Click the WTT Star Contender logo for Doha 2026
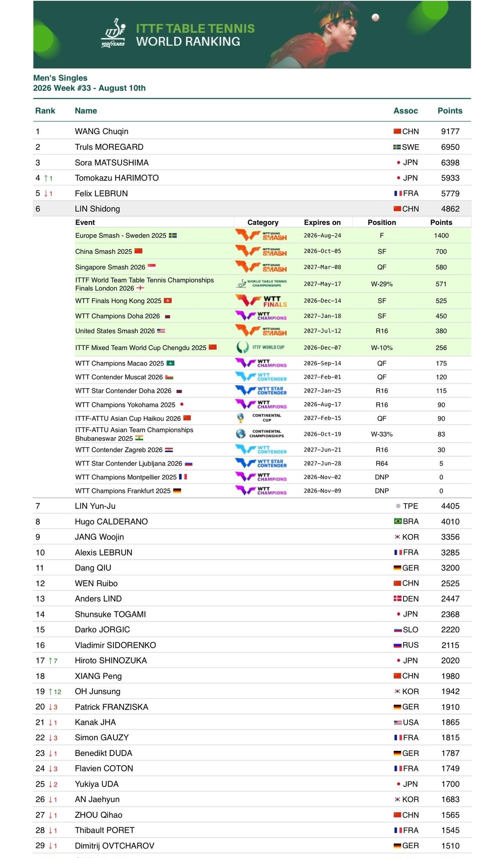The height and width of the screenshot is (858, 504). point(261,390)
